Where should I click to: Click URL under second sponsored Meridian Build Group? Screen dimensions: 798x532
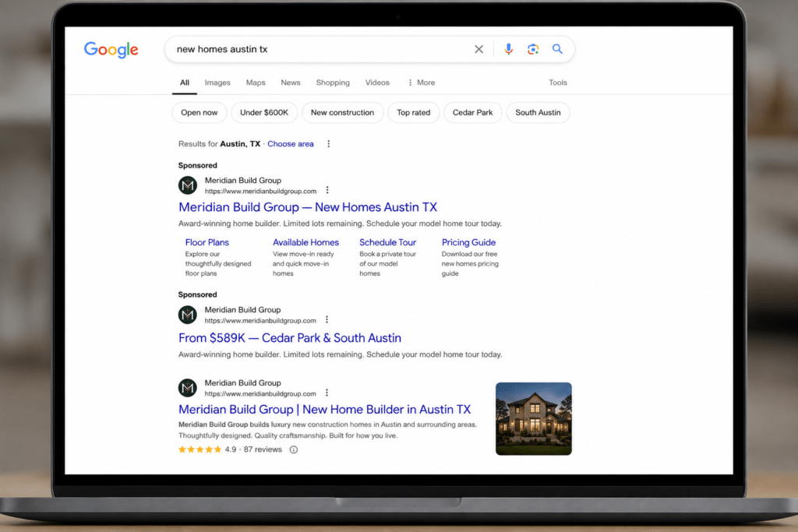[x=260, y=321]
